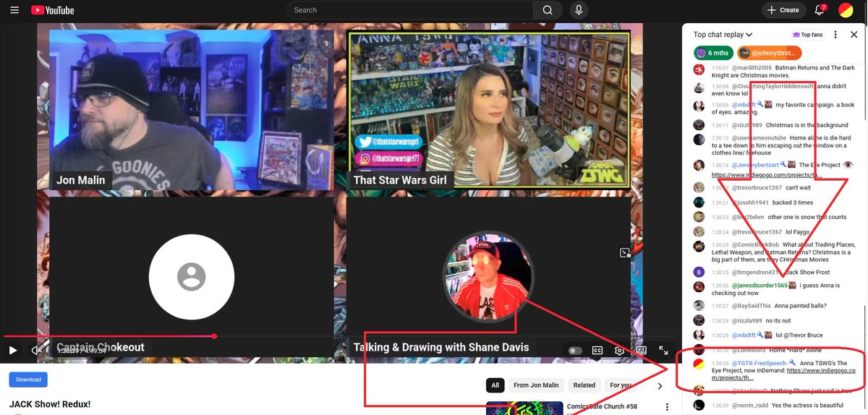
Task: Open player settings gear
Action: pyautogui.click(x=619, y=351)
